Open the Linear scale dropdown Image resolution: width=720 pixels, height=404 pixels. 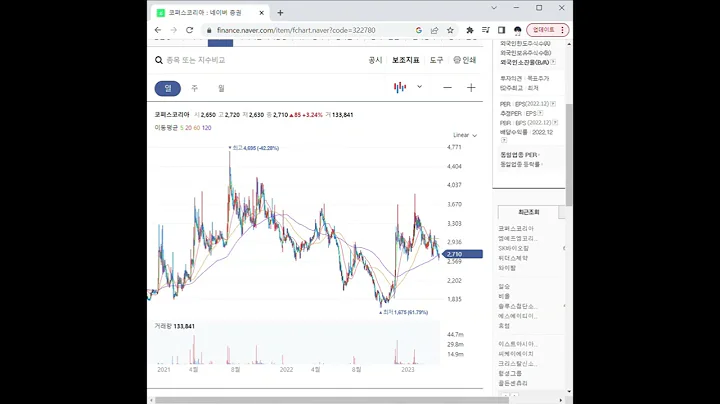click(465, 135)
